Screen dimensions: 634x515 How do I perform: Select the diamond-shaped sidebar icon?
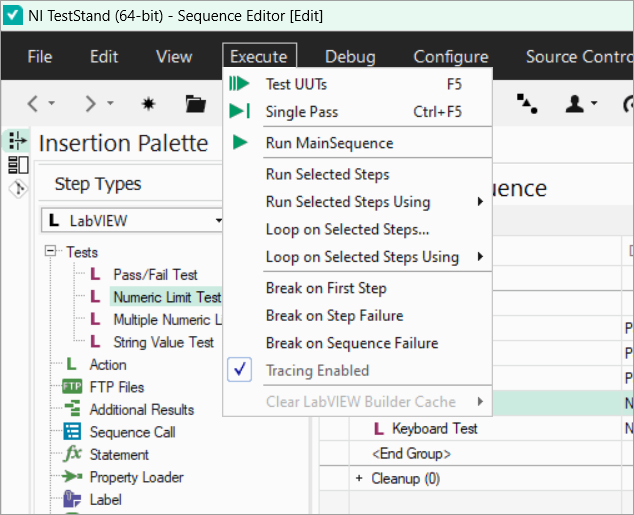[x=19, y=189]
